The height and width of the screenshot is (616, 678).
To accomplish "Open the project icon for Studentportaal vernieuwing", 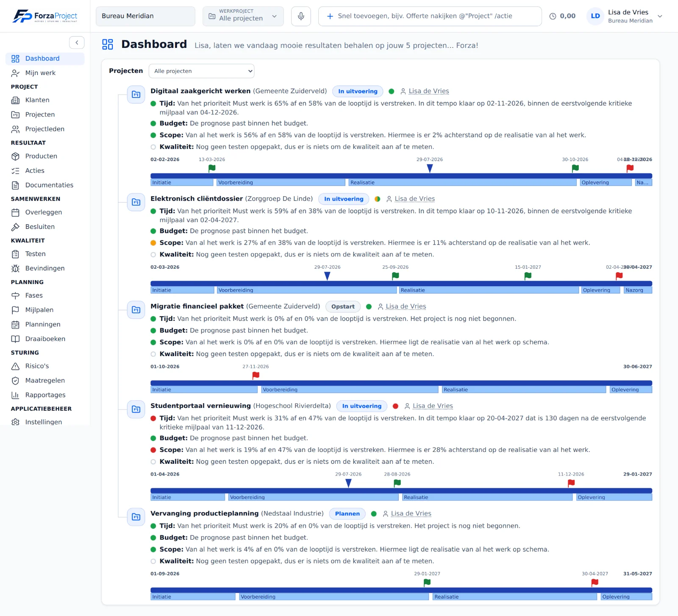I will (136, 409).
